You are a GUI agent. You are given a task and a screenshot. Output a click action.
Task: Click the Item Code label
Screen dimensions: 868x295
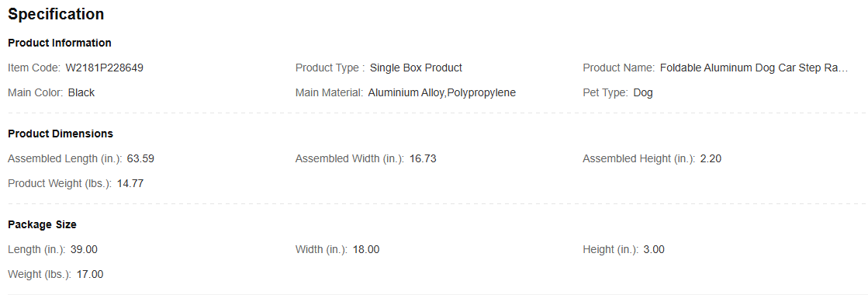(x=34, y=68)
